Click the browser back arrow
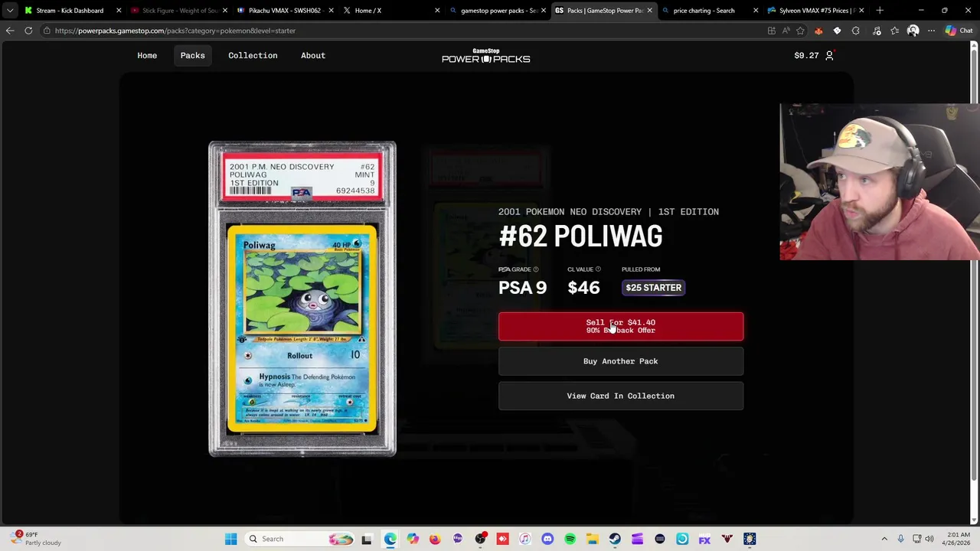The width and height of the screenshot is (980, 551). [10, 31]
